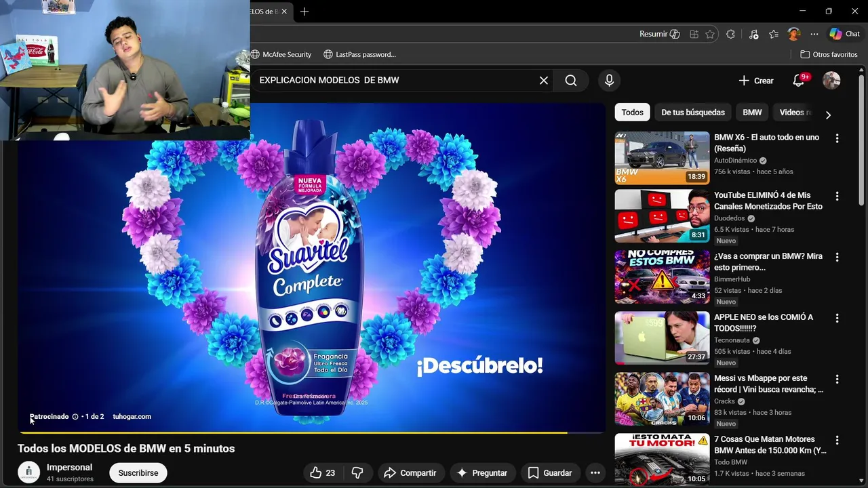Open browser extensions puzzle icon

tap(730, 34)
